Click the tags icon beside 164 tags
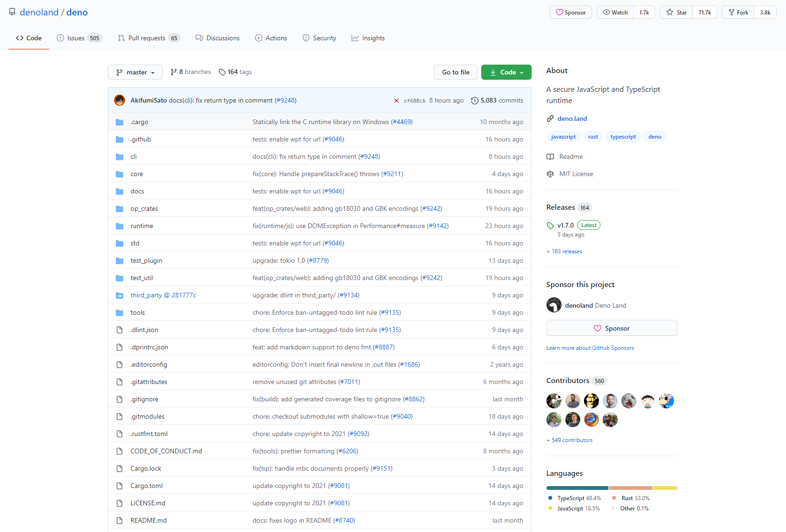786x532 pixels. point(222,72)
